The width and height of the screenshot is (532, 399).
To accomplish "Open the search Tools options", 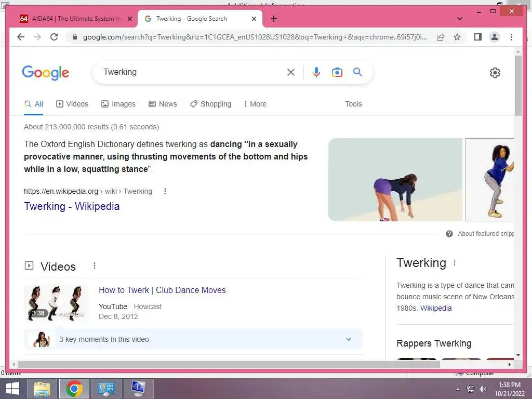I will pyautogui.click(x=353, y=104).
